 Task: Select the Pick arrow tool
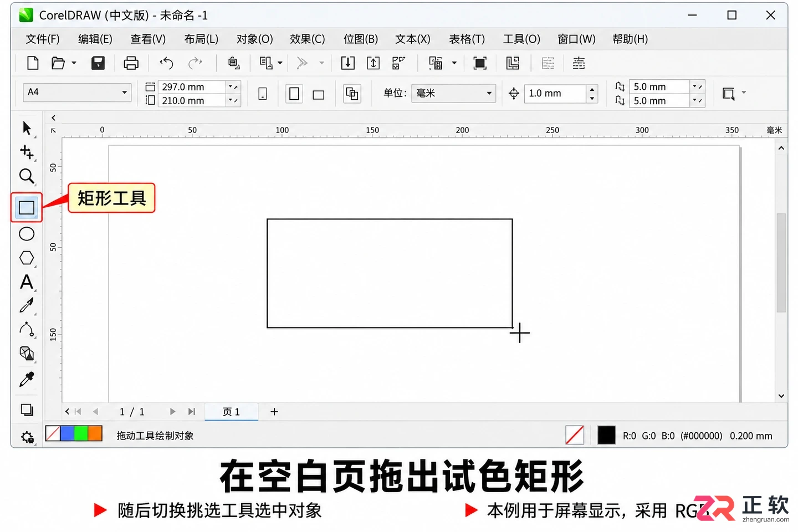27,128
